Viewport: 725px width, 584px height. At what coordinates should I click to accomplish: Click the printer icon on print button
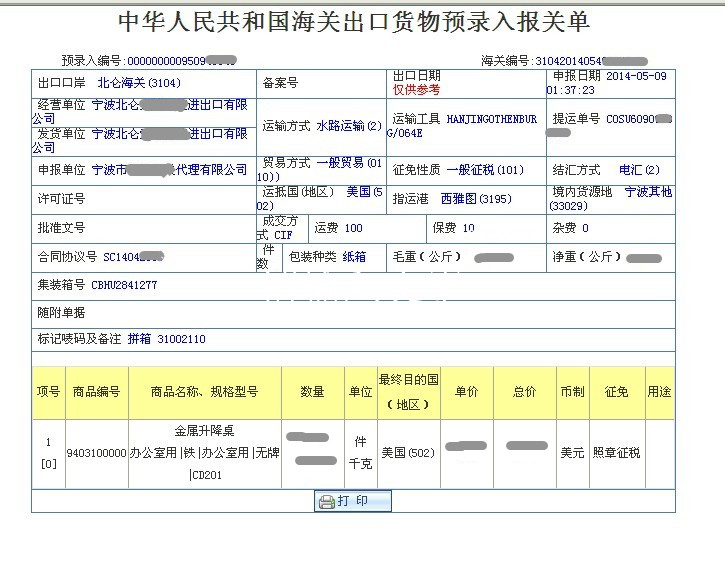pyautogui.click(x=326, y=501)
